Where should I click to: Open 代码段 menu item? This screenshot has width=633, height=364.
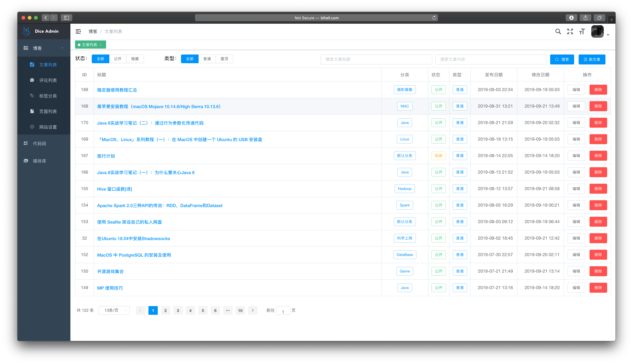click(x=40, y=144)
